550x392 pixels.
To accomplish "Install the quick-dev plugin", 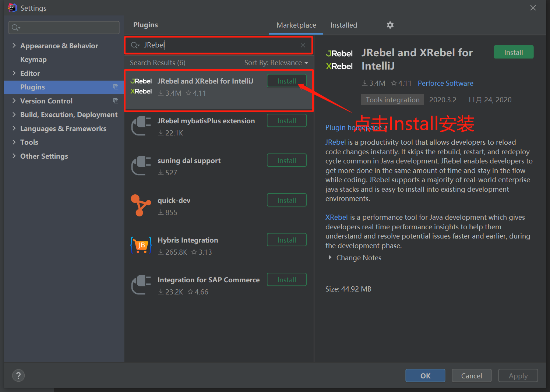I will point(287,200).
